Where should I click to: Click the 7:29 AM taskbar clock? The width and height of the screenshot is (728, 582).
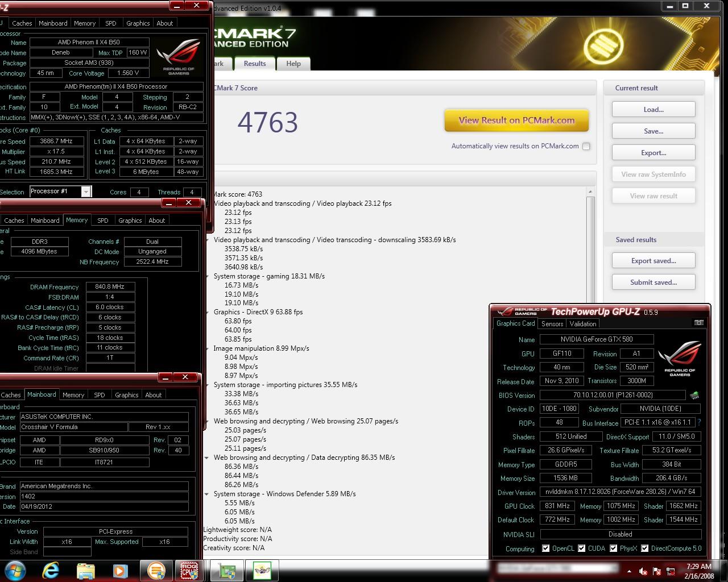tap(699, 567)
